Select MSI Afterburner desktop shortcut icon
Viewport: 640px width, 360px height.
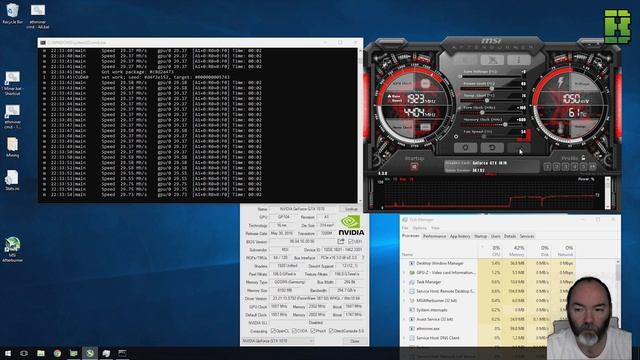pyautogui.click(x=12, y=249)
